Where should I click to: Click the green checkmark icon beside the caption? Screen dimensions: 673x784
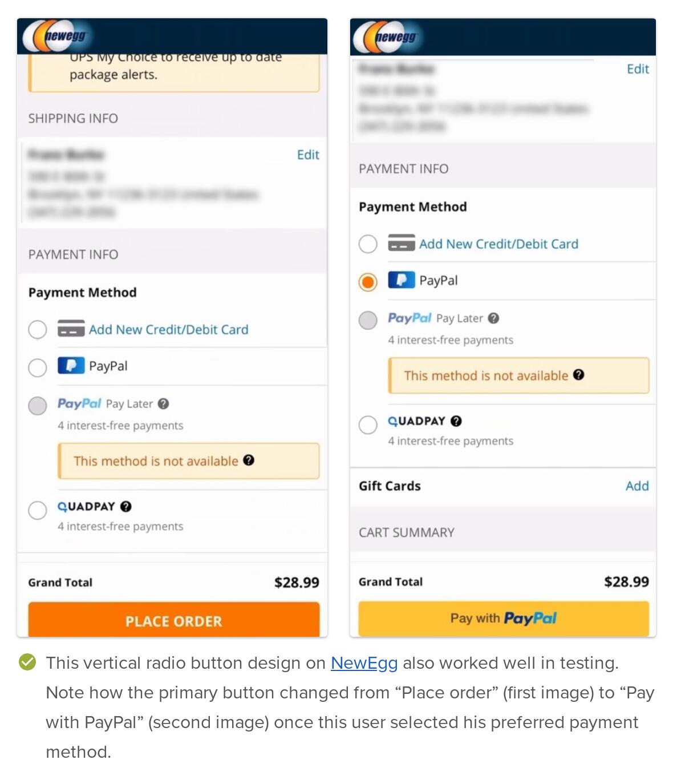click(x=27, y=662)
